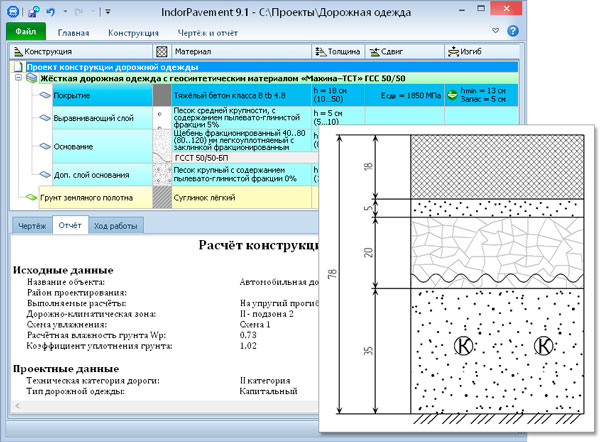Click the material hatch pattern column header icon
The height and width of the screenshot is (442, 600).
162,51
